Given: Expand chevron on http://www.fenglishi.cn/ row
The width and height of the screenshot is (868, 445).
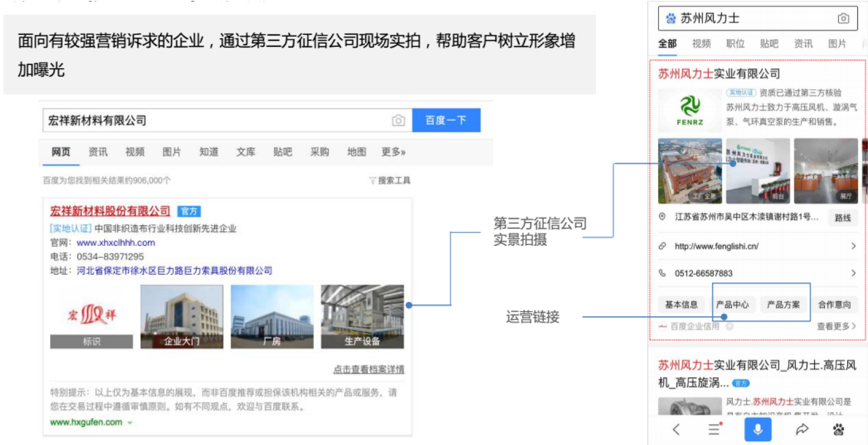Looking at the screenshot, I should point(853,246).
